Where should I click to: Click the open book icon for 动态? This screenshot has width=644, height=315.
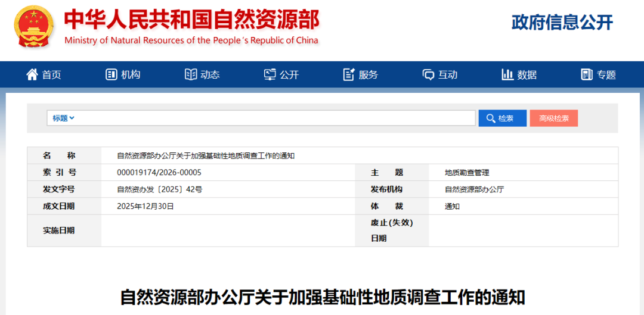point(191,74)
